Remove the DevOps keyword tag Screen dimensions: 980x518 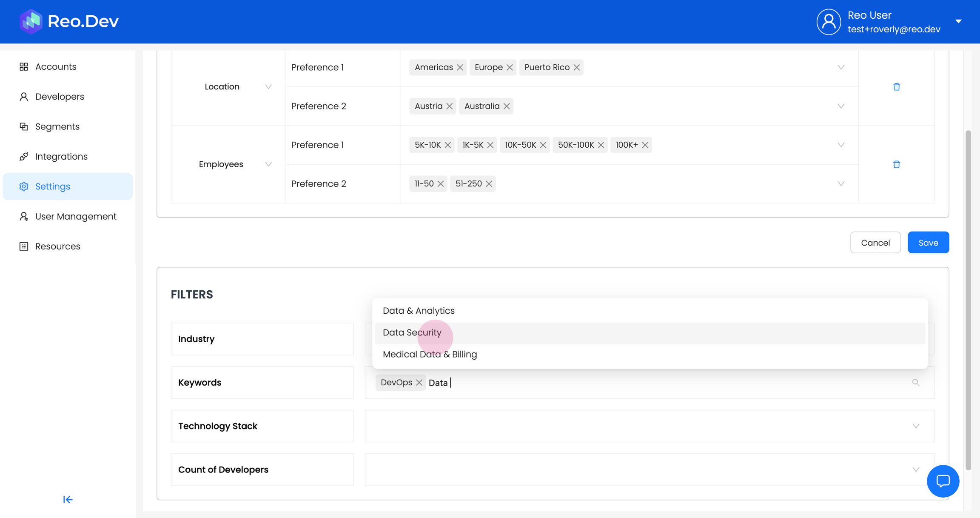[x=419, y=383]
